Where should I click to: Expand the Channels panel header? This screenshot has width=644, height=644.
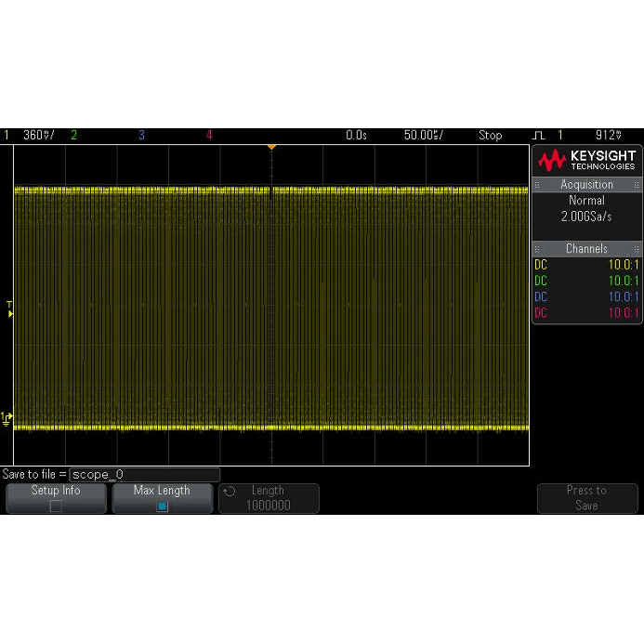tap(586, 249)
